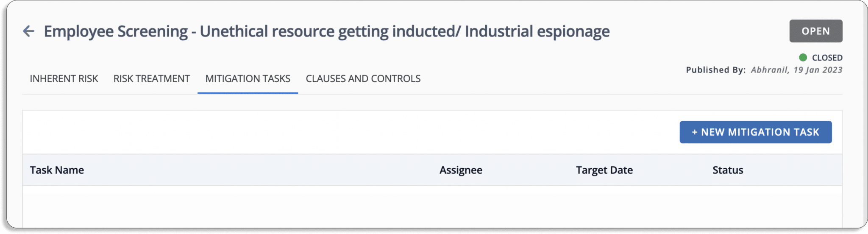Image resolution: width=868 pixels, height=234 pixels.
Task: Sort by the Task Name column header
Action: tap(57, 170)
